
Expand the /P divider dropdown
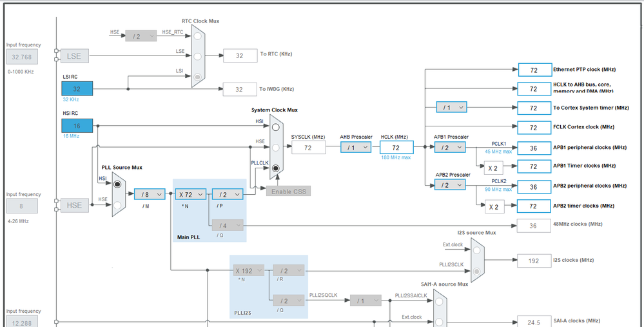pyautogui.click(x=228, y=194)
